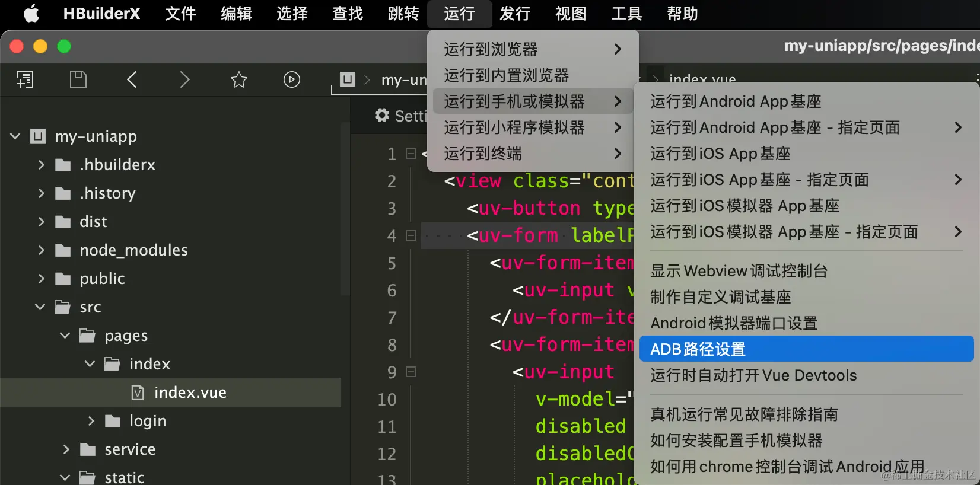Expand the dist folder
This screenshot has width=980, height=485.
click(41, 222)
